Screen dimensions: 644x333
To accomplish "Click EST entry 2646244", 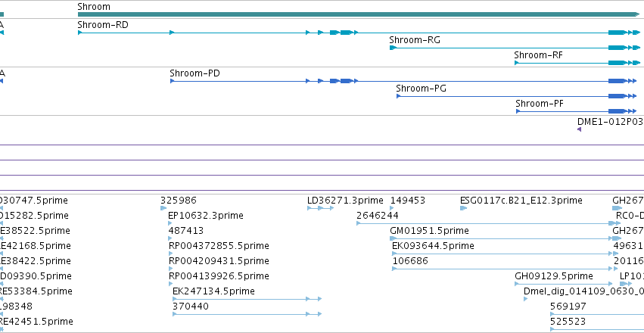I will (378, 216).
